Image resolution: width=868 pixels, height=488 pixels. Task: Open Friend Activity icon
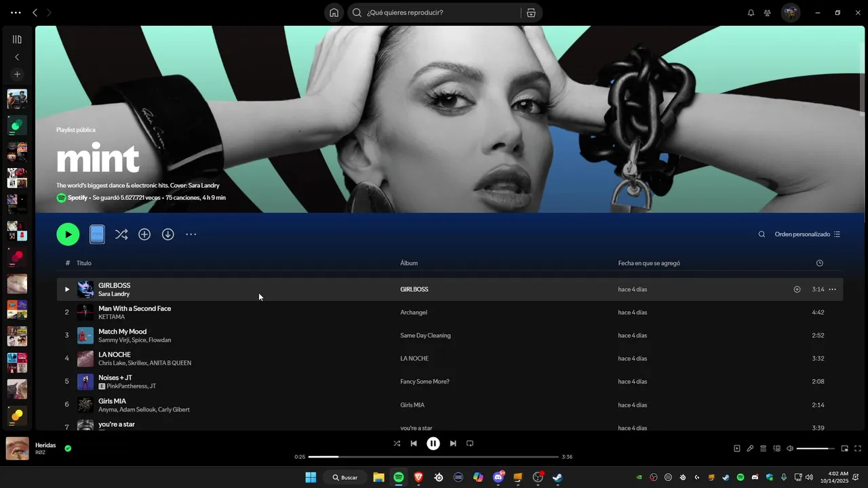(767, 12)
